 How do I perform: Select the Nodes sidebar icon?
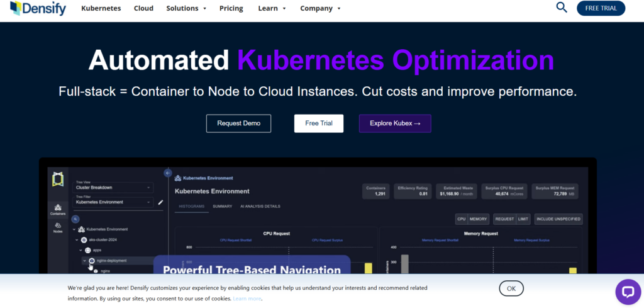(58, 227)
